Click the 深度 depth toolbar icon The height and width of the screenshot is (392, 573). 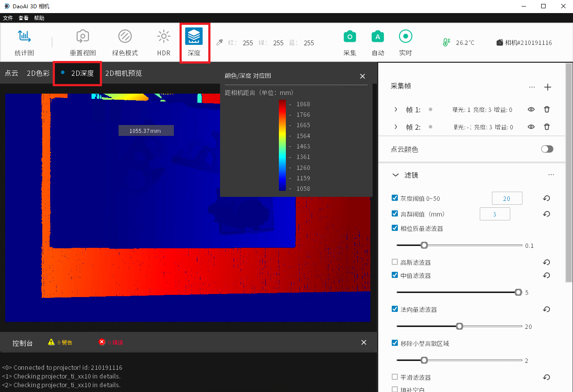pyautogui.click(x=194, y=37)
